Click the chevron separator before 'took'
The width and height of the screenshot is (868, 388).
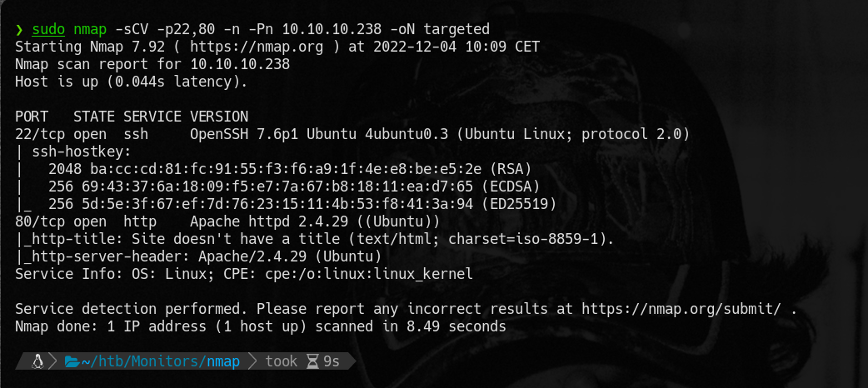point(252,361)
